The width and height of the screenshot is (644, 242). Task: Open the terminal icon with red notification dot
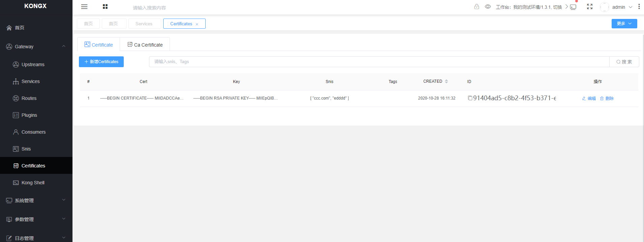click(x=573, y=7)
